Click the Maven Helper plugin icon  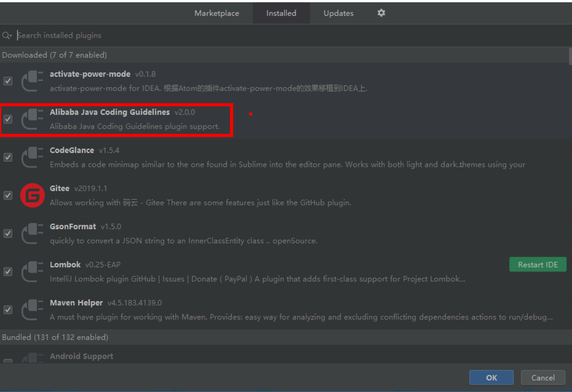(32, 310)
